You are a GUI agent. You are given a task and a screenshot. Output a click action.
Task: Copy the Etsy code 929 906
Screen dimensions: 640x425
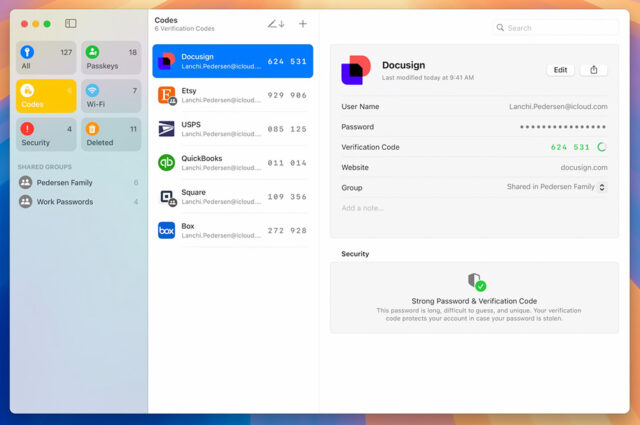click(287, 95)
